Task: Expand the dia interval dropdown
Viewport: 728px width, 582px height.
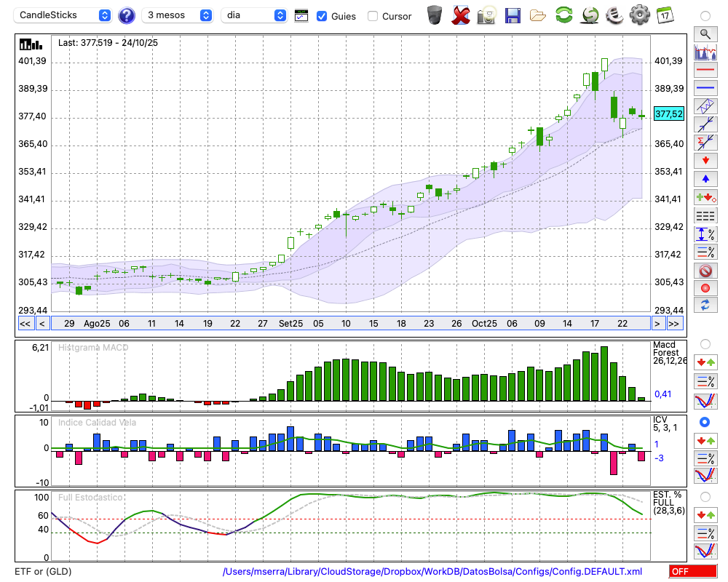Action: tap(254, 15)
